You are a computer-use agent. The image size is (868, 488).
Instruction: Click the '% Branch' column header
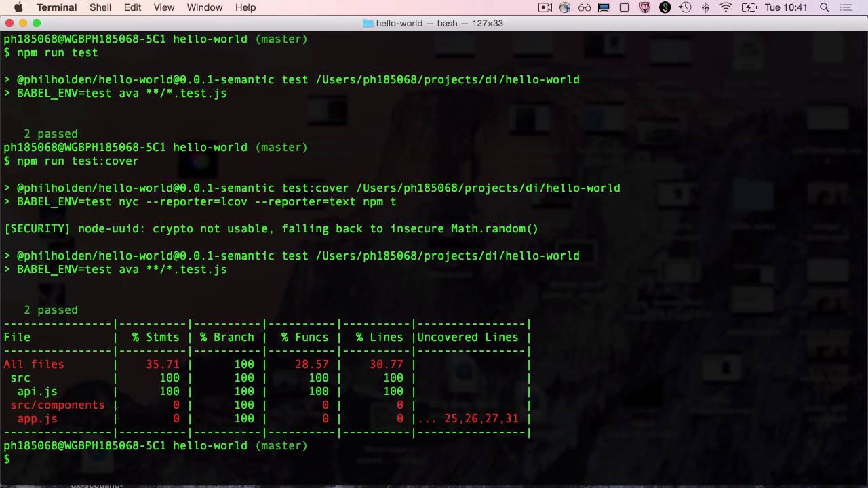(227, 338)
